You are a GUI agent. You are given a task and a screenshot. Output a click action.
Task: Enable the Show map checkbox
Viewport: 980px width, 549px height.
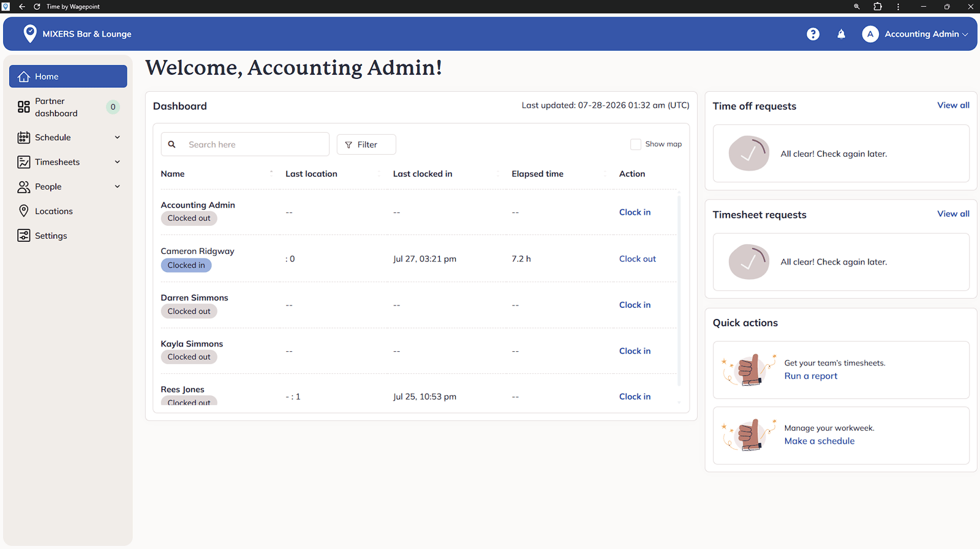coord(636,144)
